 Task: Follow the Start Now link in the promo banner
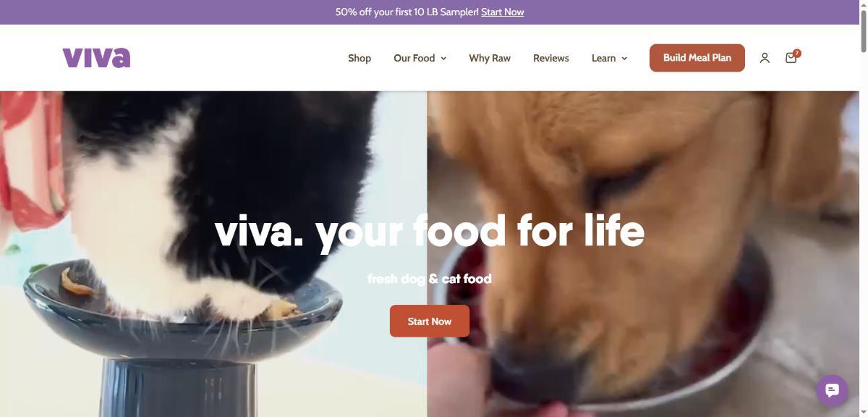[x=503, y=12]
